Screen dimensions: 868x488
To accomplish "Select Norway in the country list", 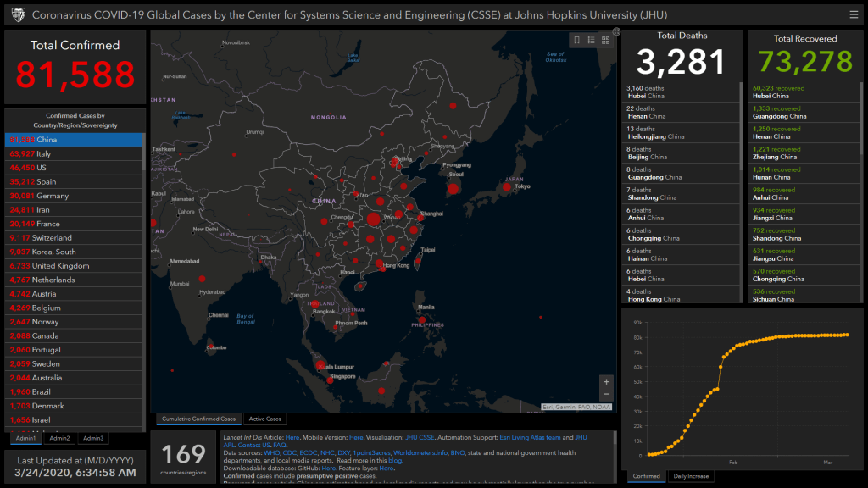I will tap(74, 322).
